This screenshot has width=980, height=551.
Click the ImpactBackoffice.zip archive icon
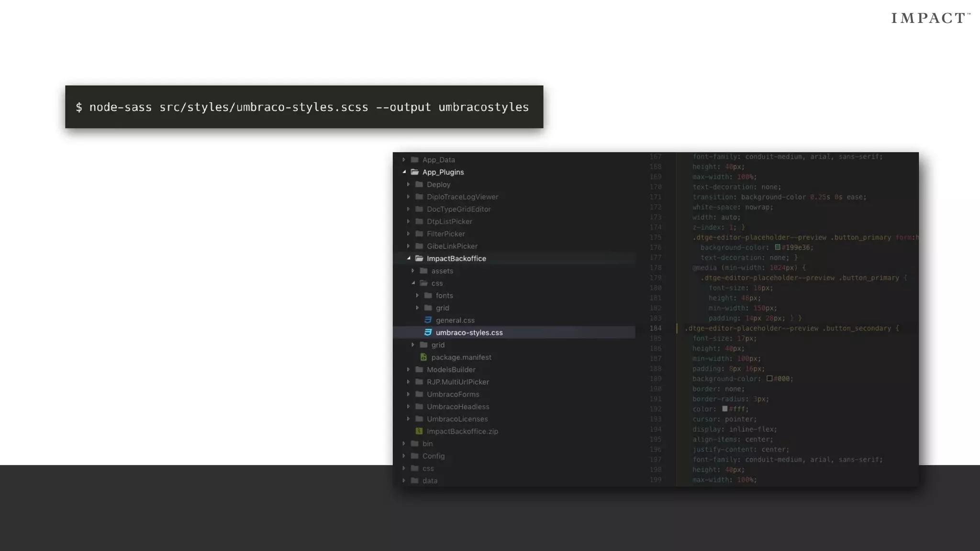pos(419,431)
